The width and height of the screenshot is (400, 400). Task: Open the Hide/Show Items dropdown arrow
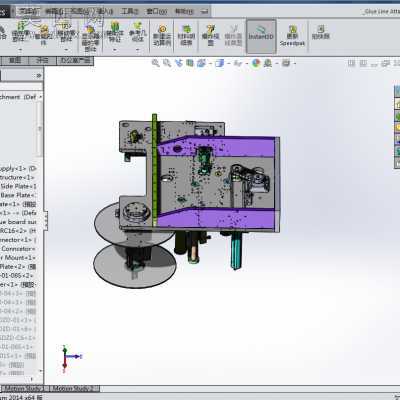(247, 64)
